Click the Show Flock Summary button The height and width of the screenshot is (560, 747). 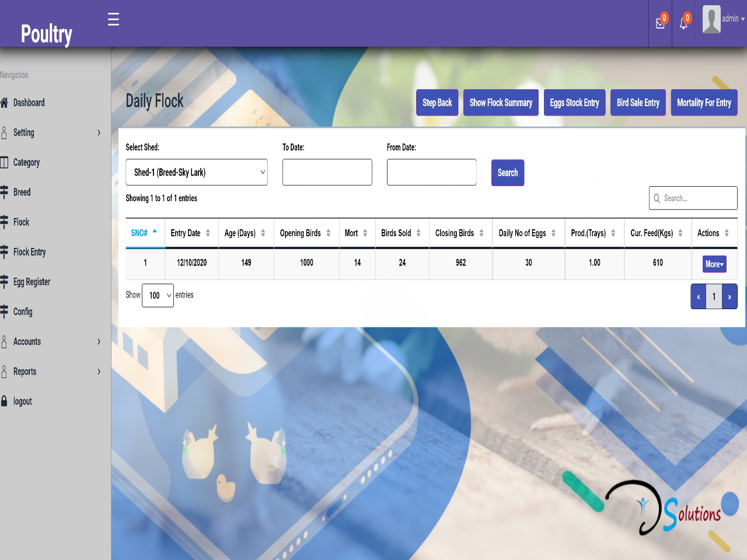click(501, 103)
